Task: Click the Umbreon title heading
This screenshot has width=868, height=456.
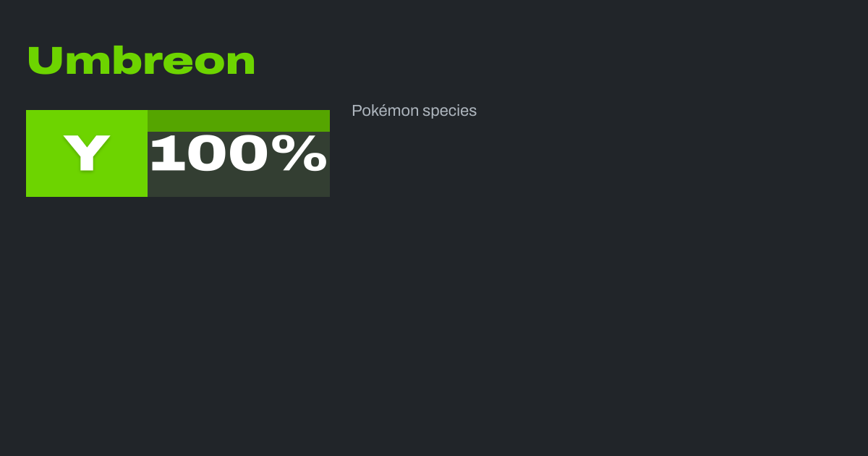Action: 141,61
